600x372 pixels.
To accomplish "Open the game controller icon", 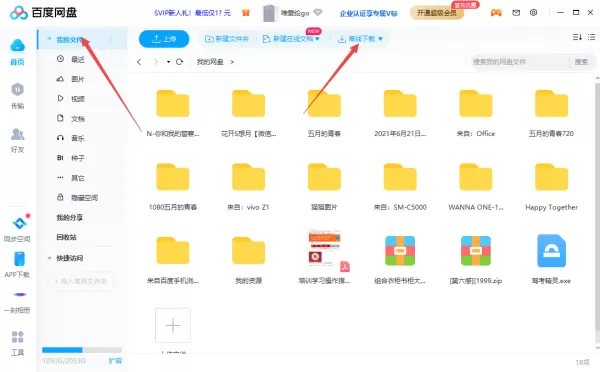I will click(x=496, y=13).
